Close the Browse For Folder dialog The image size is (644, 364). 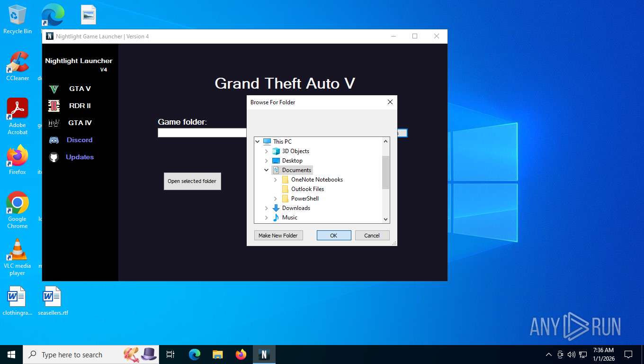390,102
